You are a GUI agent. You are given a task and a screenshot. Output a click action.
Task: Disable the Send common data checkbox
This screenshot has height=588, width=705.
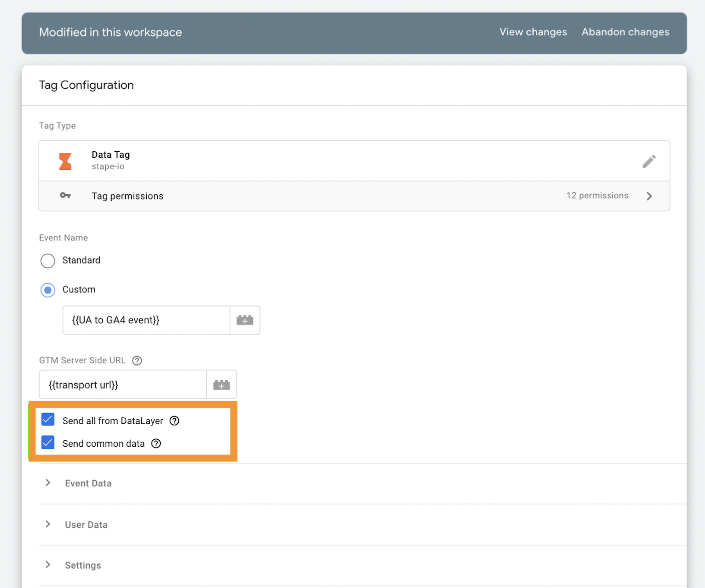pyautogui.click(x=48, y=442)
